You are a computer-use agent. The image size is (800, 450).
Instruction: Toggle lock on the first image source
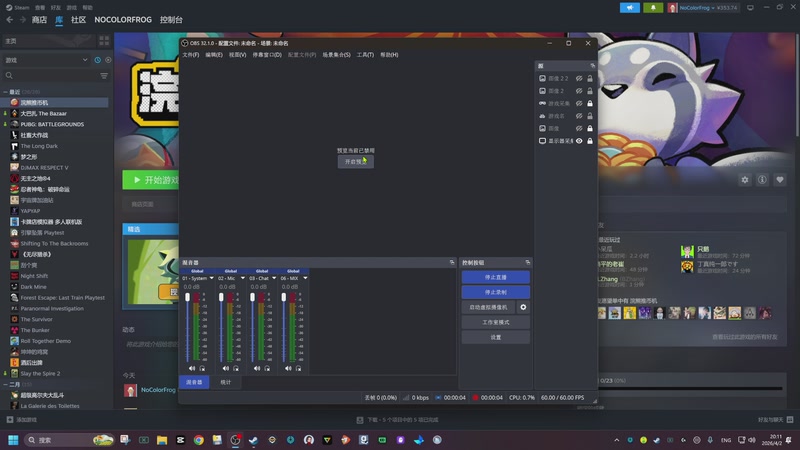pos(590,79)
